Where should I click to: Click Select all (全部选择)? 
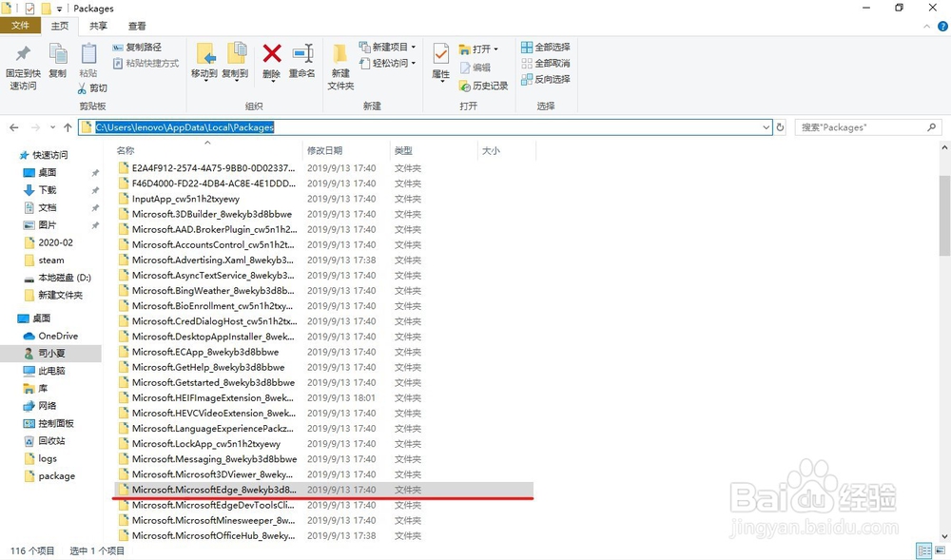(545, 48)
